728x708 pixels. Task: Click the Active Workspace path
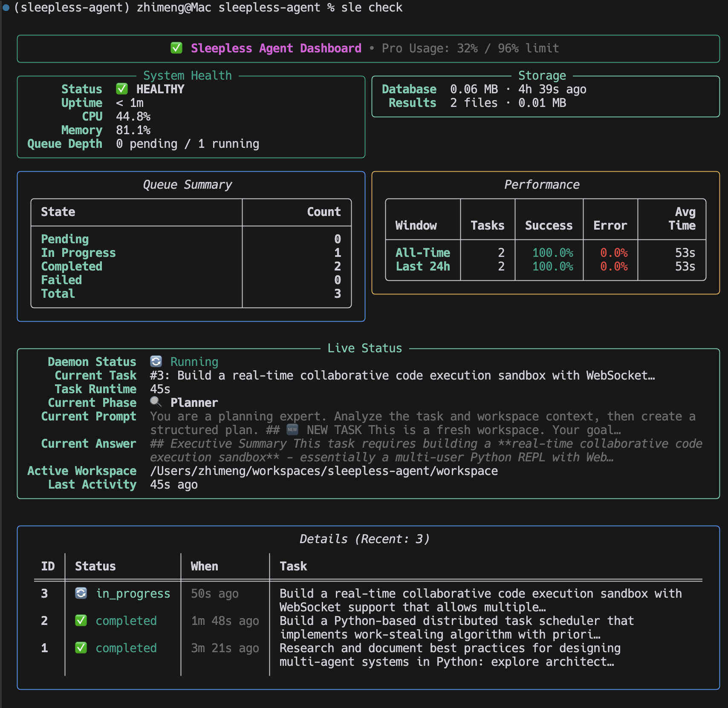[324, 471]
